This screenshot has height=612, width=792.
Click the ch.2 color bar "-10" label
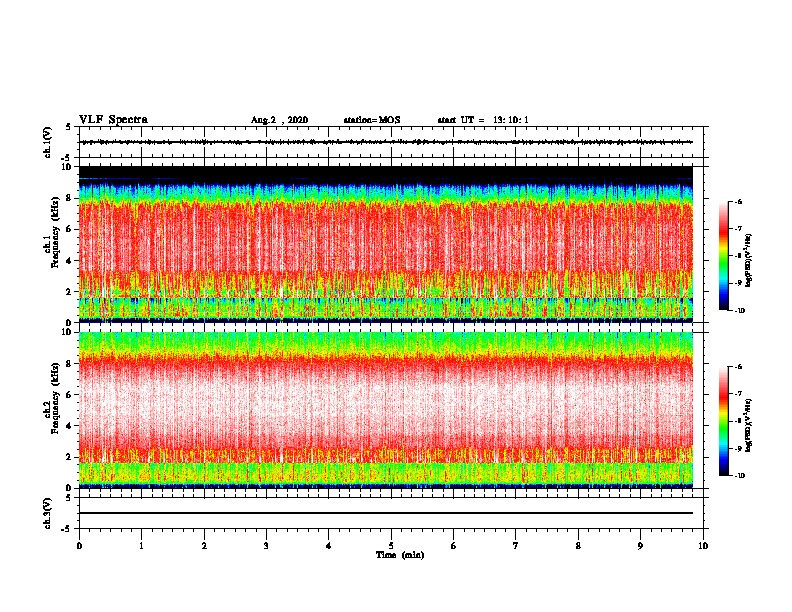[x=740, y=476]
